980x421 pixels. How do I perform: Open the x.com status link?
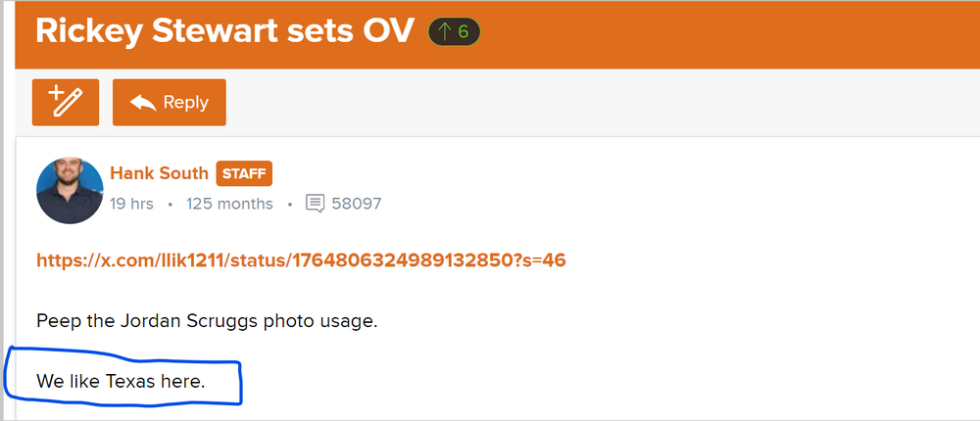pos(301,260)
